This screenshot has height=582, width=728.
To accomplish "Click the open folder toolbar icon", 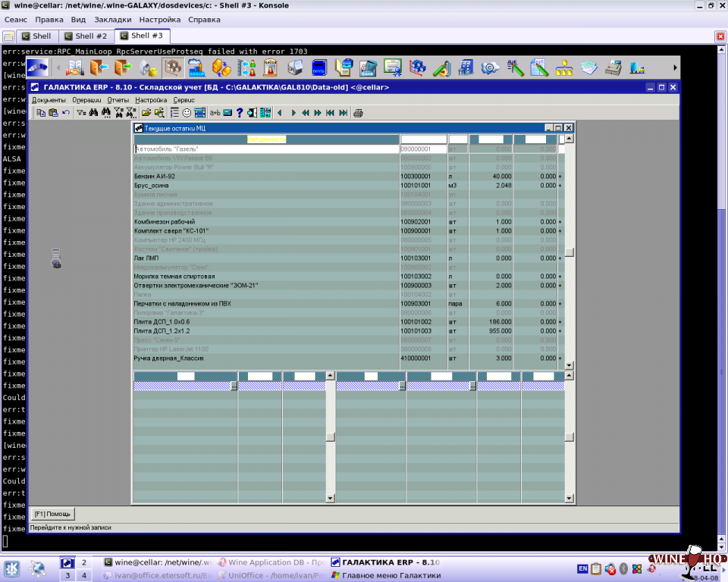I will click(x=146, y=112).
